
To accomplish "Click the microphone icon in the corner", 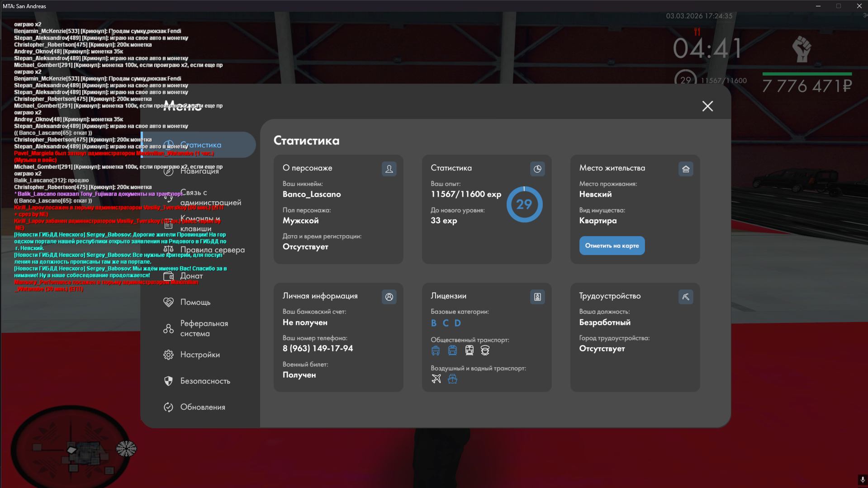I will [862, 479].
